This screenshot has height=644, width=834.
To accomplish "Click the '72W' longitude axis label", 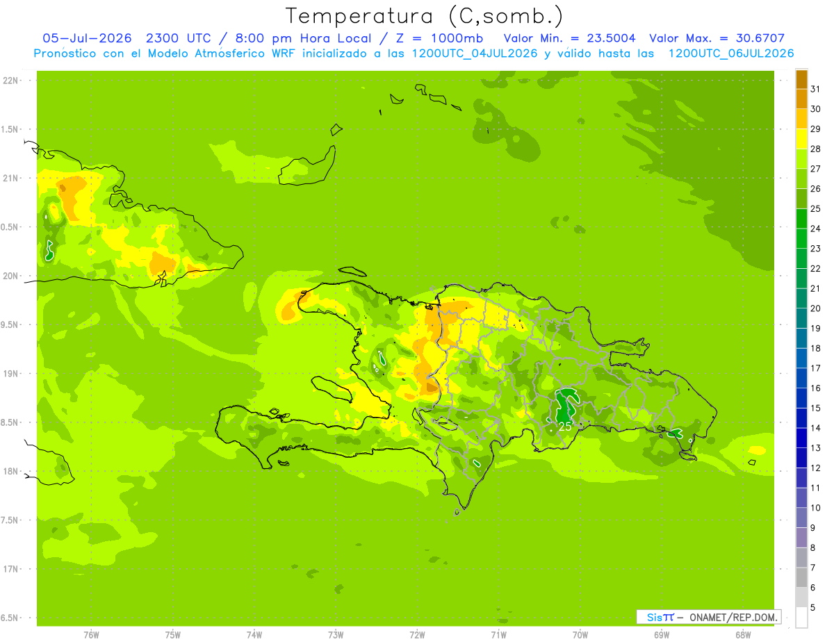I will coord(417,635).
